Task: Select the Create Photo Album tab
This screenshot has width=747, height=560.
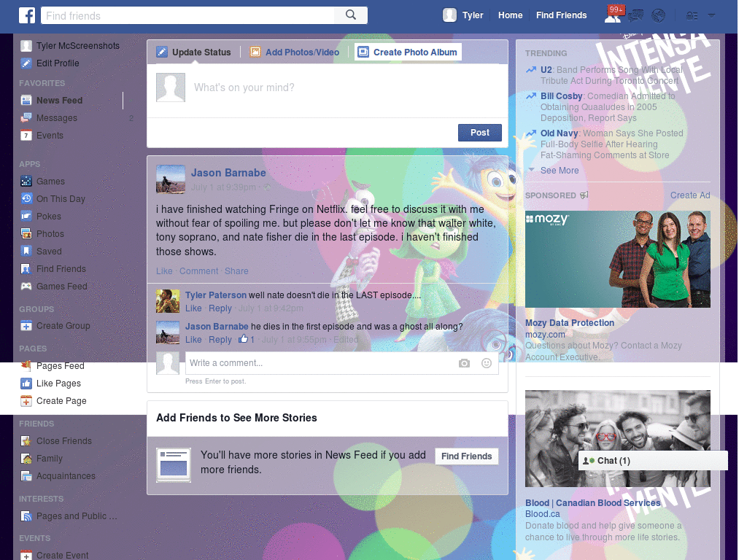Action: [x=408, y=52]
